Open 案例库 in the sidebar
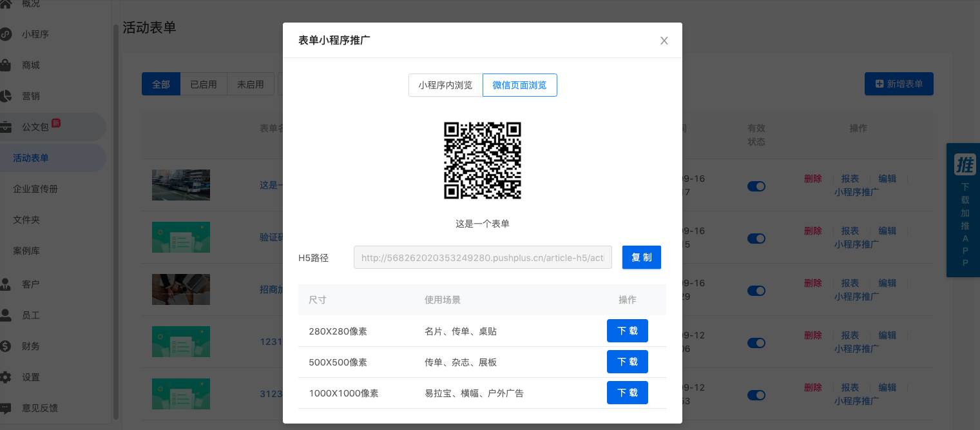 26,251
